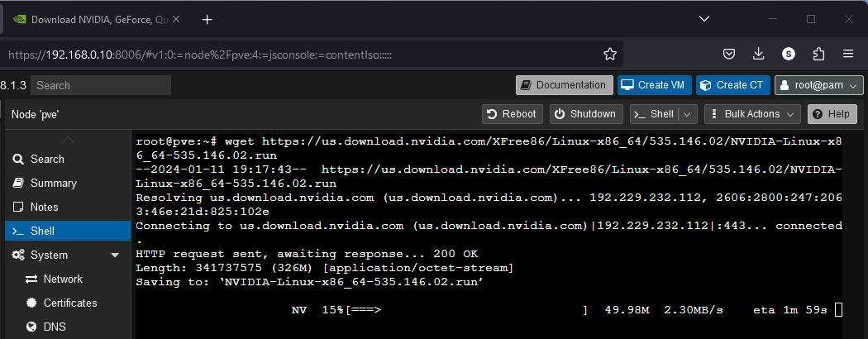Expand the Shell button dropdown arrow
The image size is (868, 339).
(688, 114)
